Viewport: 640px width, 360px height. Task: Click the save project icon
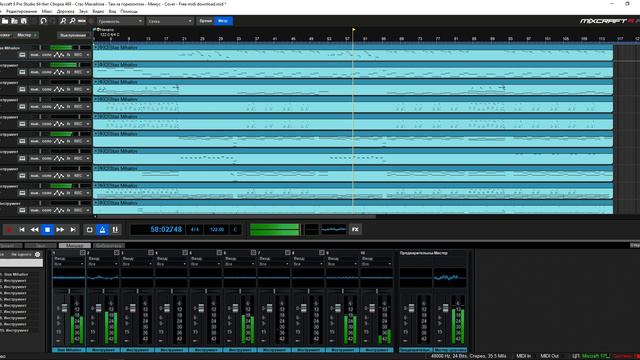tap(24, 21)
